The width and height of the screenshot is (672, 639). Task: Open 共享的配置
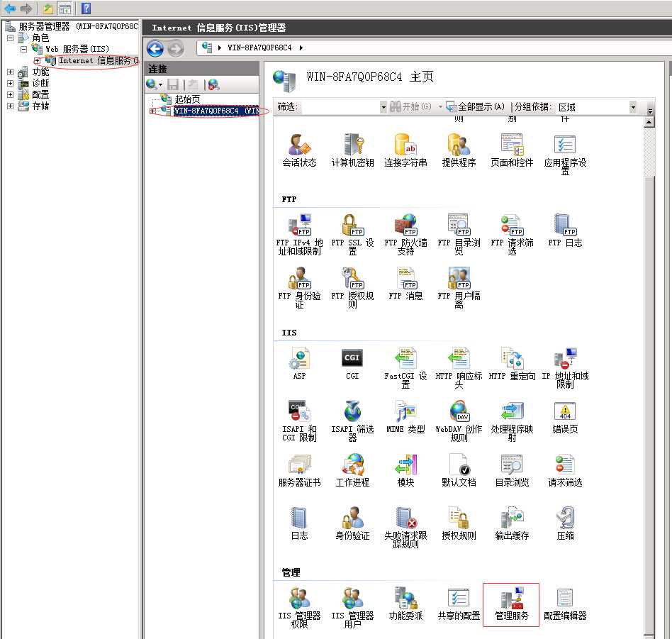[x=459, y=604]
